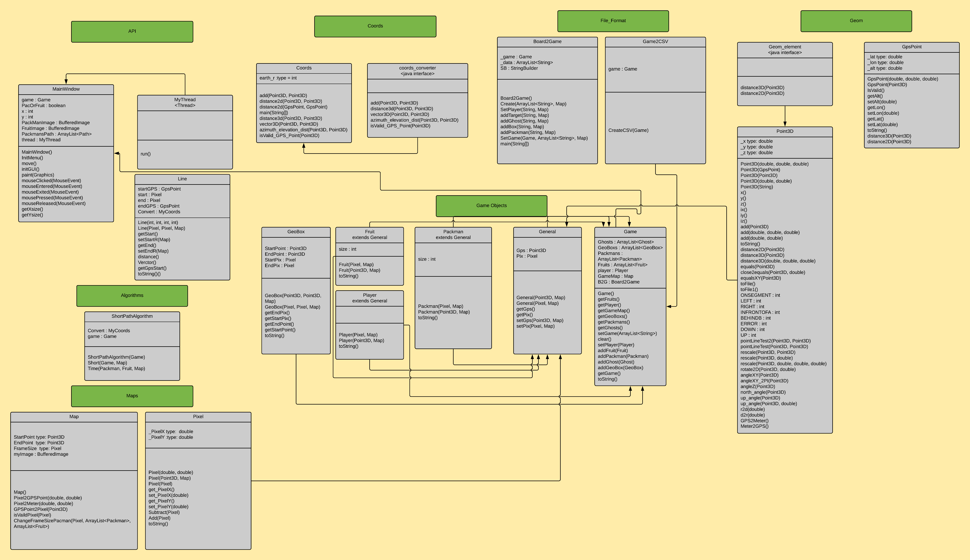Click the MyThread class header

click(185, 102)
